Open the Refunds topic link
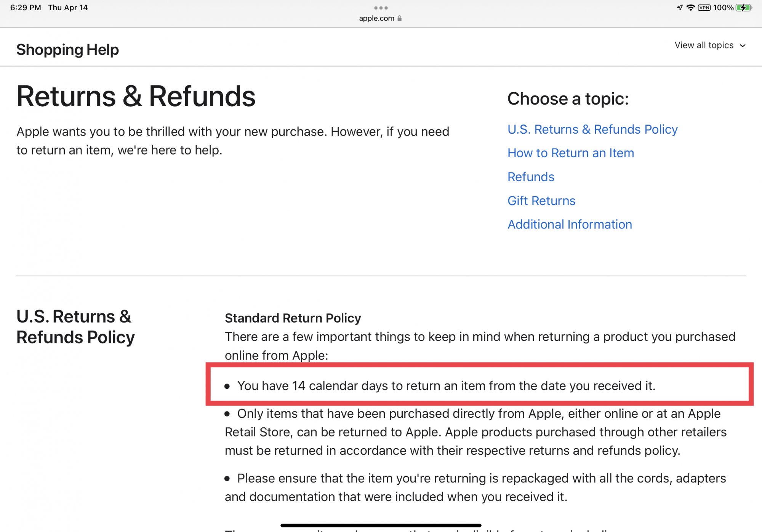 click(531, 177)
